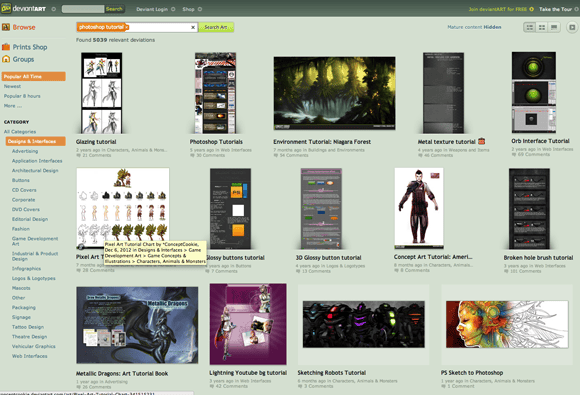The height and width of the screenshot is (395, 580).
Task: Open the Web Interfaces subcategory
Action: (x=30, y=356)
